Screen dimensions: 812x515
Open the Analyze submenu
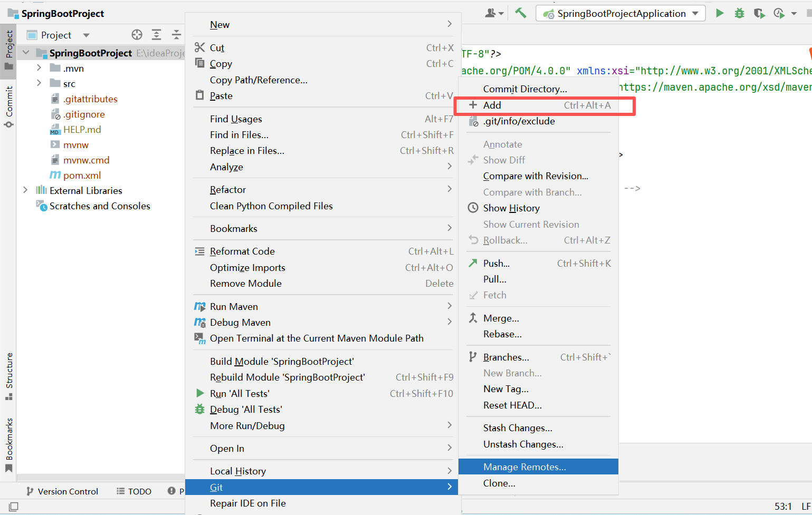pyautogui.click(x=323, y=167)
